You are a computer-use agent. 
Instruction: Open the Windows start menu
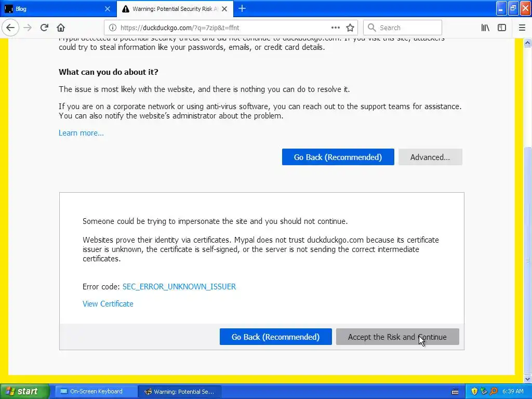tap(25, 391)
